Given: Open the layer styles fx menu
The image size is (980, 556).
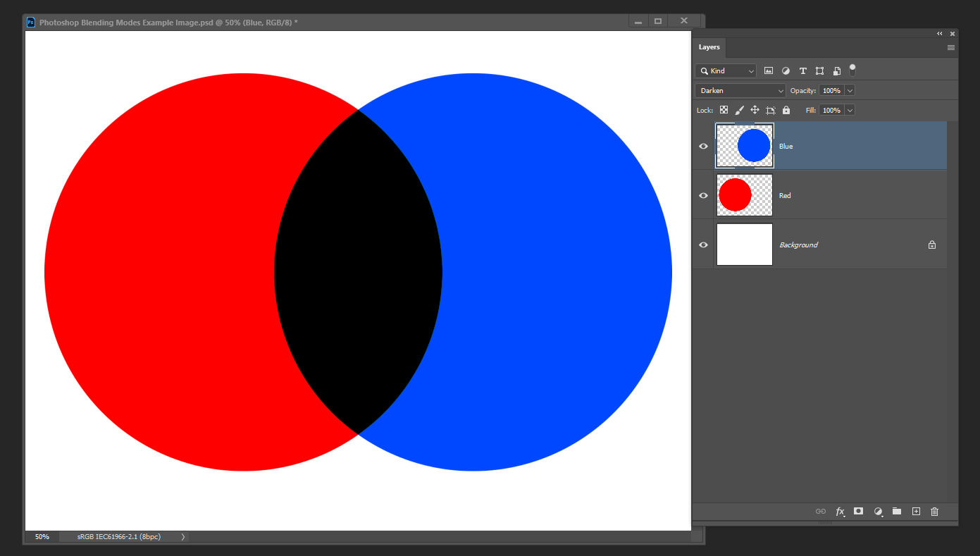Looking at the screenshot, I should (x=840, y=512).
